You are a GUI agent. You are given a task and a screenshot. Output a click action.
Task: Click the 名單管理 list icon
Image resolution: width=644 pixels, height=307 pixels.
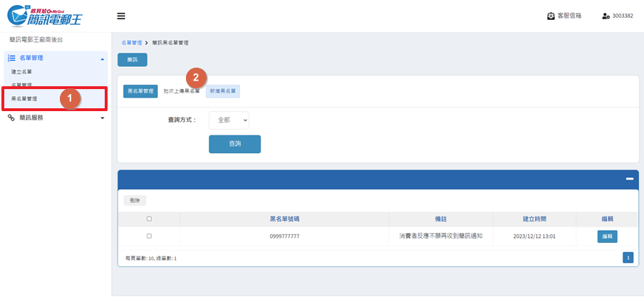(12, 58)
